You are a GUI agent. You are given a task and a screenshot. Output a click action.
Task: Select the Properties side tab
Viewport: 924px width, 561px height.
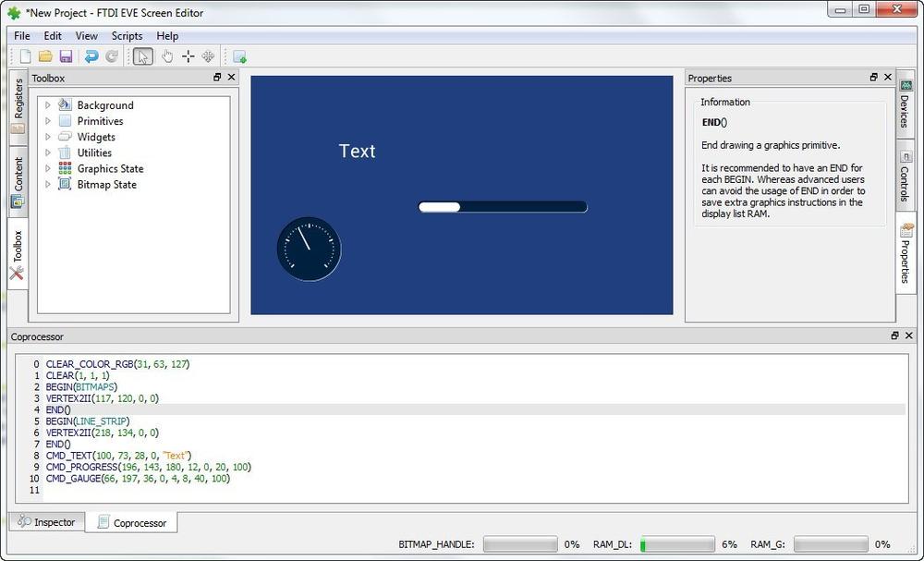click(906, 253)
